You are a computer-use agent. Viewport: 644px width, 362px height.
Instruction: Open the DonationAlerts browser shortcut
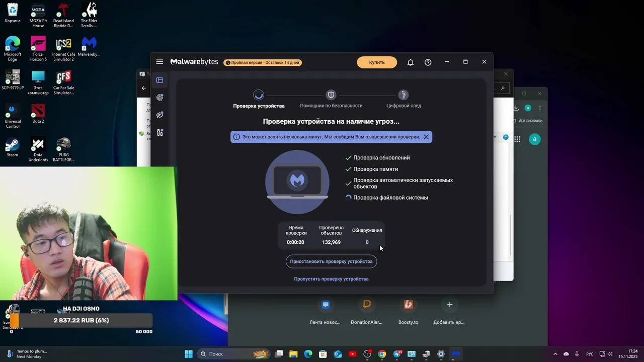[367, 311]
